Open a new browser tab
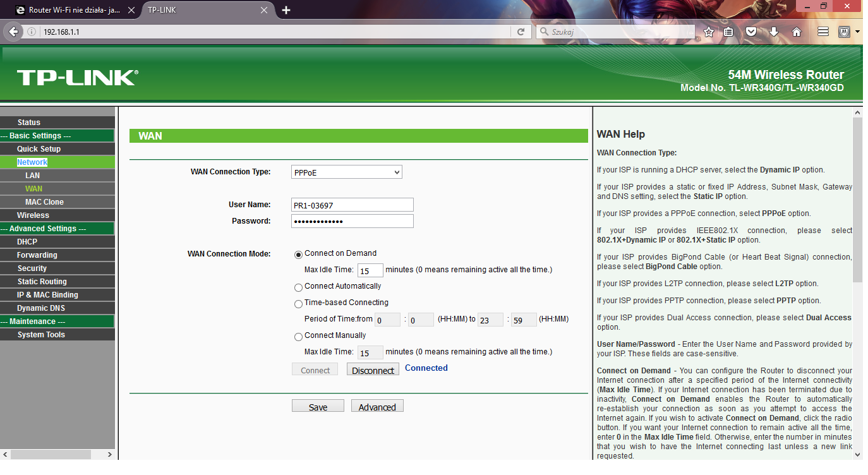Viewport: 868px width, 475px height. click(286, 10)
